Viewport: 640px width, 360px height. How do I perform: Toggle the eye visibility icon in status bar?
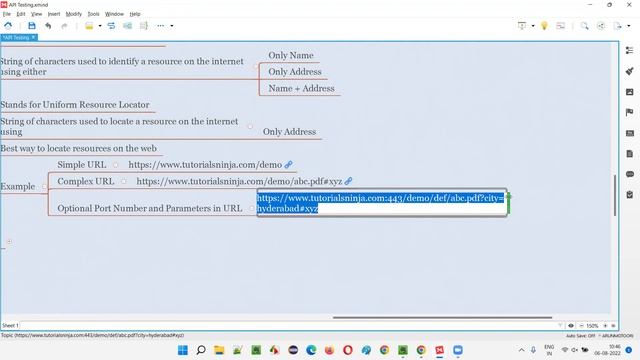click(571, 326)
